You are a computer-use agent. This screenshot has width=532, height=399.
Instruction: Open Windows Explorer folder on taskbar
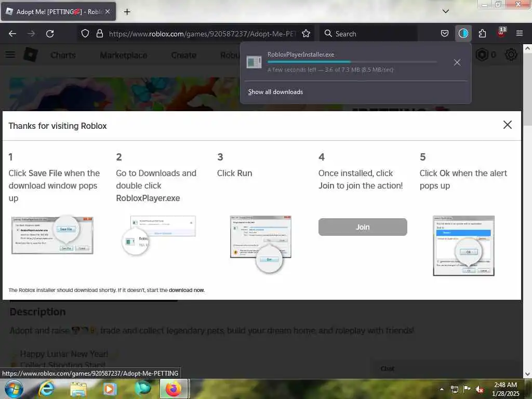tap(78, 389)
